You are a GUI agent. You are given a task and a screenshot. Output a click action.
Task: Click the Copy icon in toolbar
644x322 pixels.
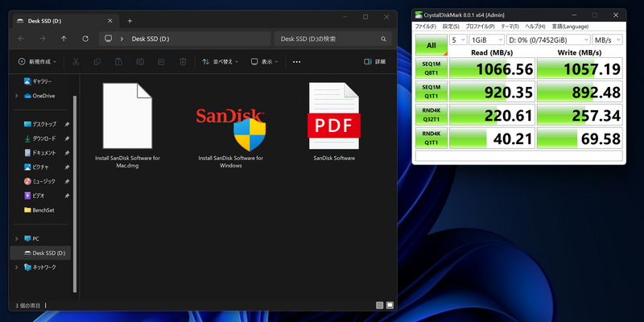point(97,62)
